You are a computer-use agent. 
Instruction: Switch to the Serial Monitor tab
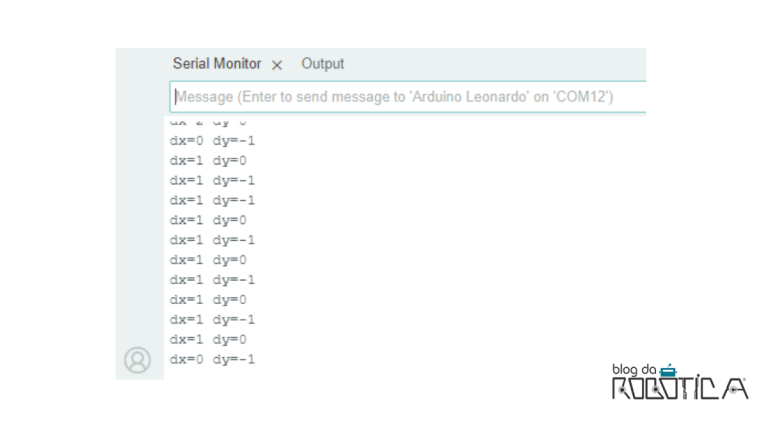(x=216, y=64)
